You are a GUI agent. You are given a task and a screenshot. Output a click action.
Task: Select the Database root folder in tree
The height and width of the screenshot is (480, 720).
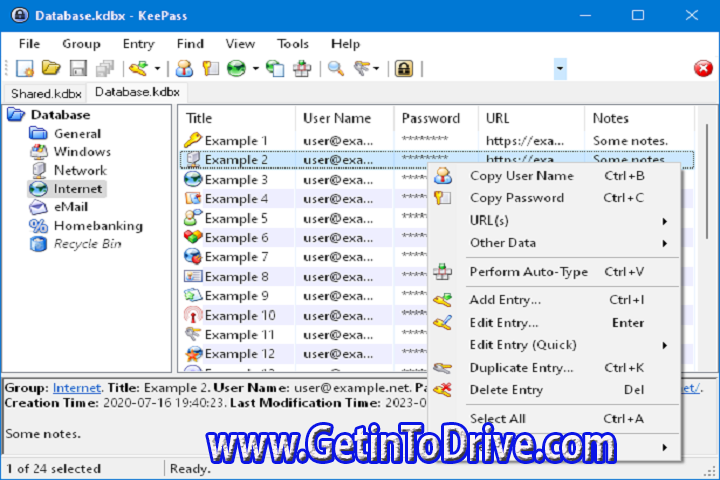(x=60, y=115)
